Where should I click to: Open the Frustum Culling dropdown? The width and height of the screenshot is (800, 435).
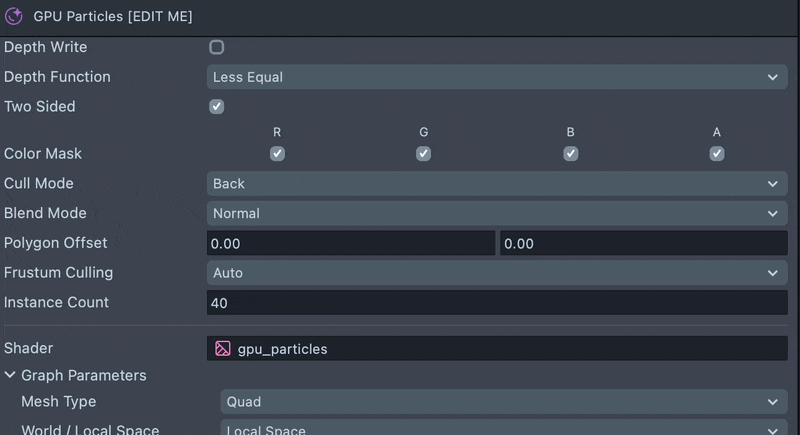click(x=497, y=273)
